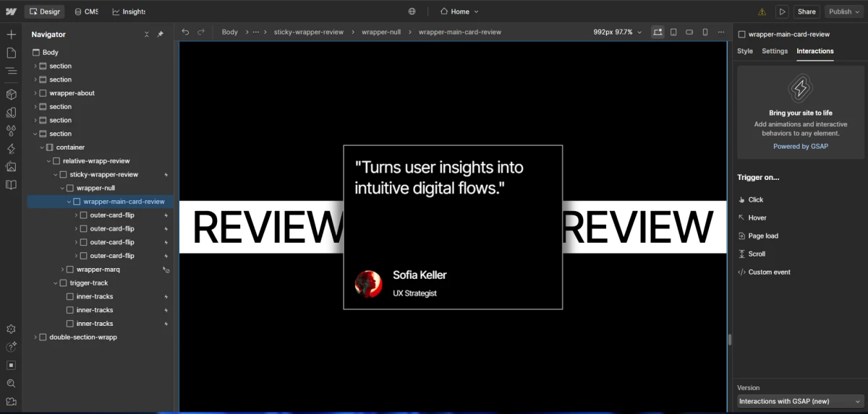Open the search magnifier icon
This screenshot has height=414, width=868.
[11, 384]
